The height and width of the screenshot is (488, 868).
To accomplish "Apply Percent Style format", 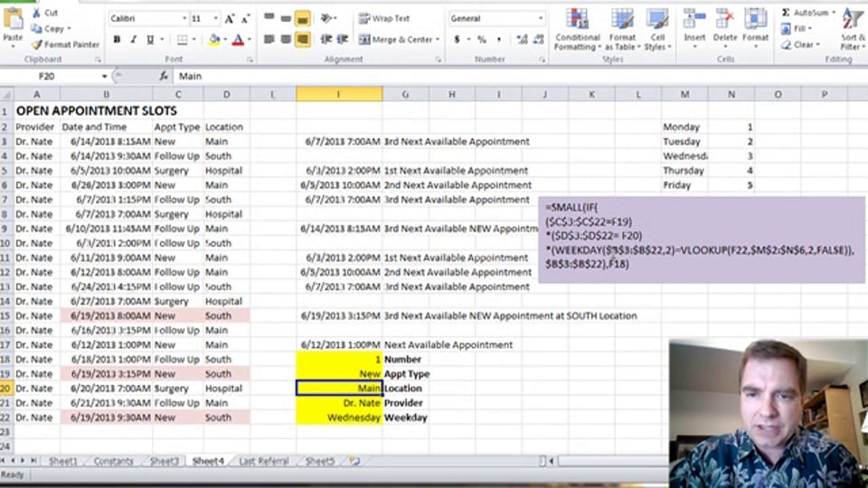I will [482, 39].
